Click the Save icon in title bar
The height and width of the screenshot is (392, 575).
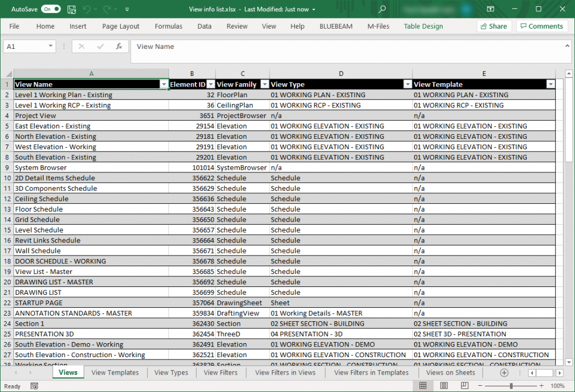click(71, 9)
